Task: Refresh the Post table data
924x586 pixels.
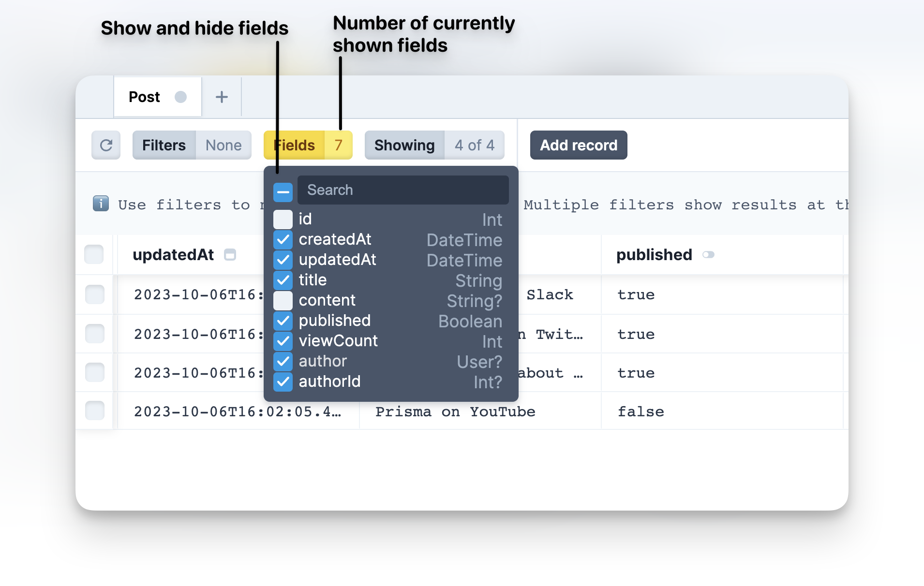Action: point(105,145)
